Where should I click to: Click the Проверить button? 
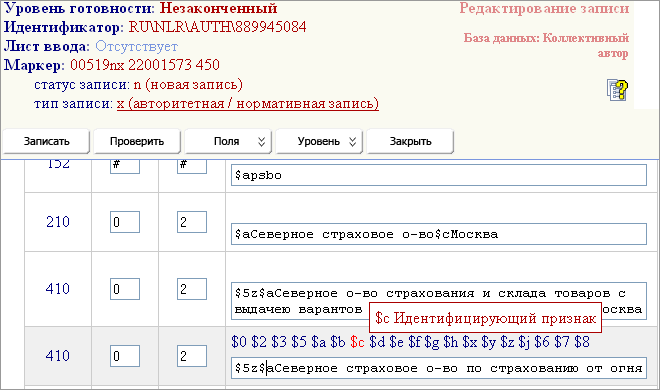[137, 141]
